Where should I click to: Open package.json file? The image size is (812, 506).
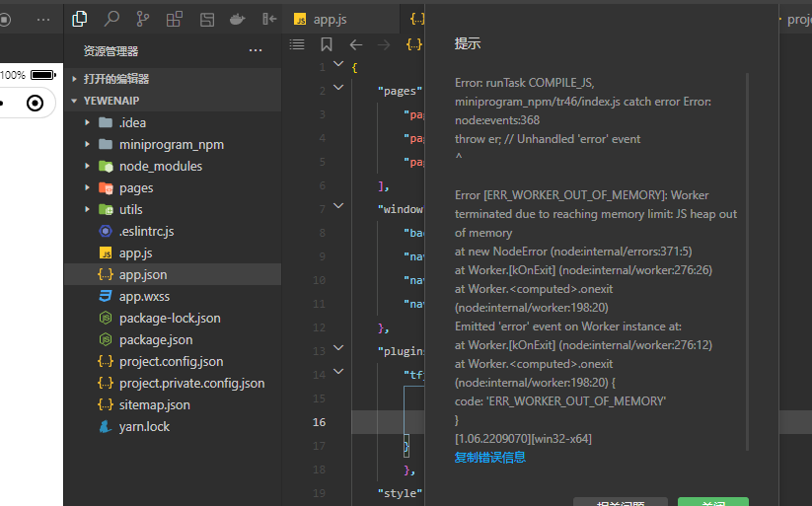[x=173, y=339]
